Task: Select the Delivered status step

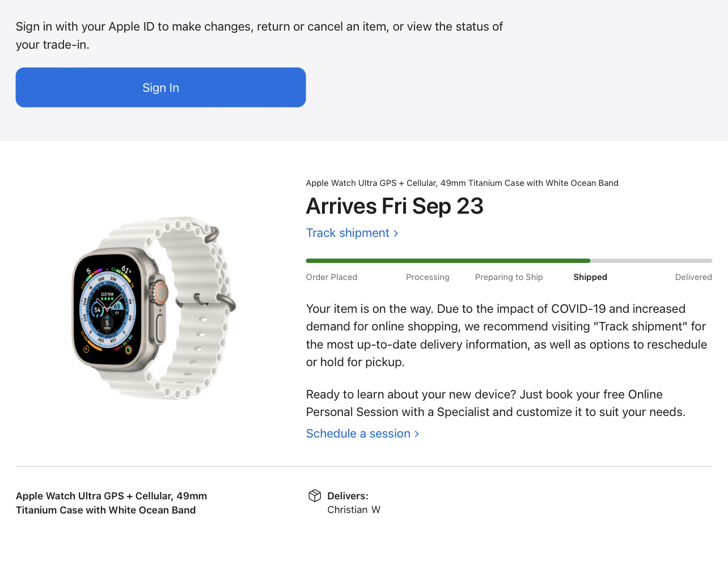Action: click(x=693, y=277)
